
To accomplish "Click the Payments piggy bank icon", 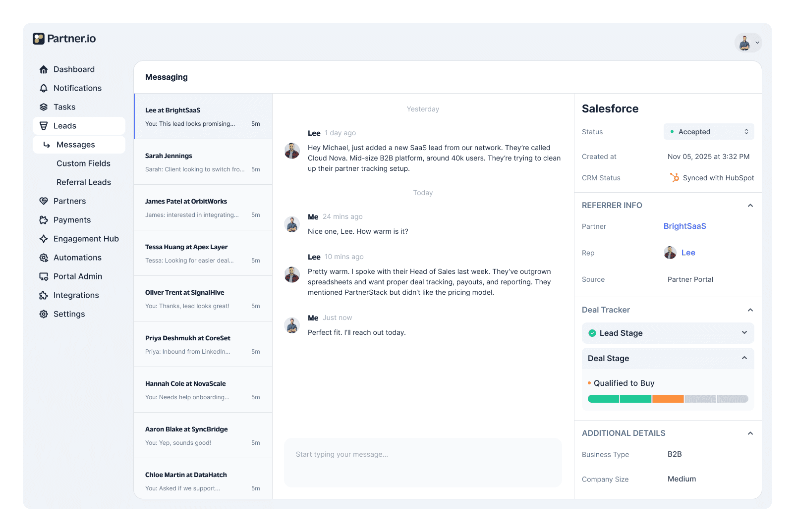I will 44,220.
